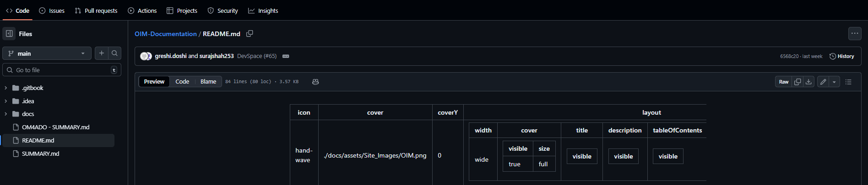Open the document outline list icon
Screen dimensions: 868x185
848,82
